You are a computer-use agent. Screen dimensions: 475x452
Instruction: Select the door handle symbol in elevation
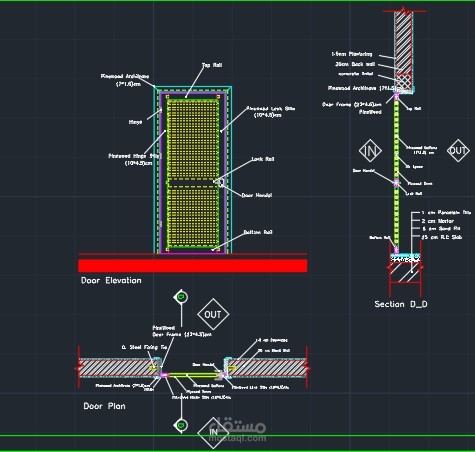(219, 182)
